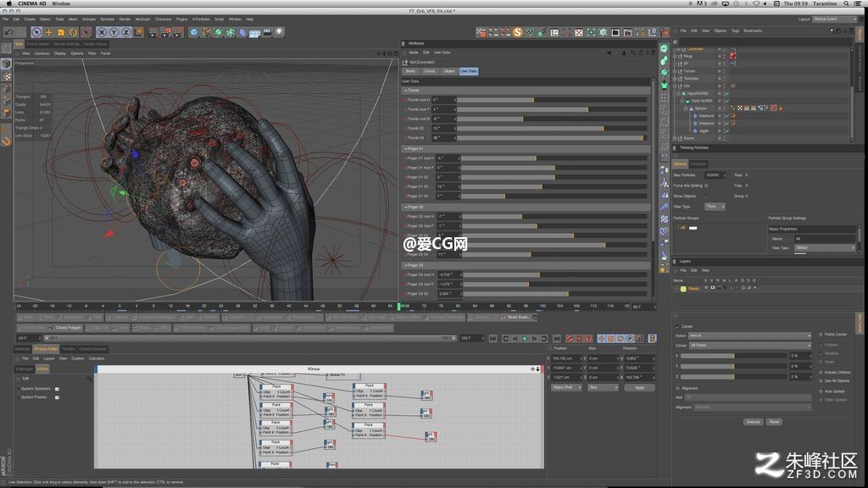Image resolution: width=868 pixels, height=488 pixels.
Task: Toggle the Auto Update checkbox
Action: coord(821,391)
